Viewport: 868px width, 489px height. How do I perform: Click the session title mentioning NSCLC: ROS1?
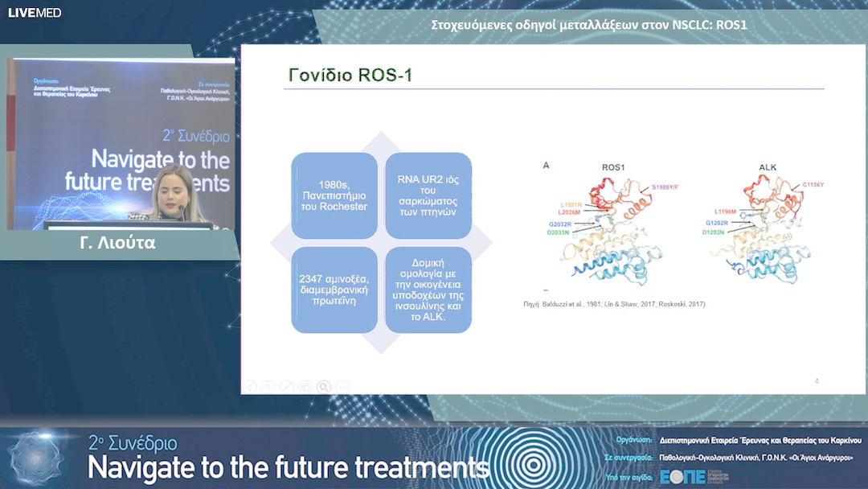pos(589,24)
